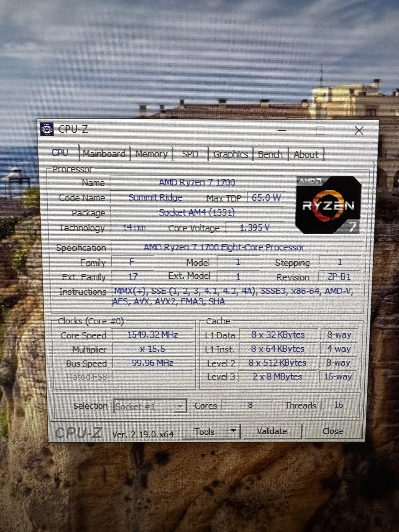This screenshot has height=532, width=399.
Task: Click the L1 Inst. 4-way associativity value
Action: click(x=339, y=349)
